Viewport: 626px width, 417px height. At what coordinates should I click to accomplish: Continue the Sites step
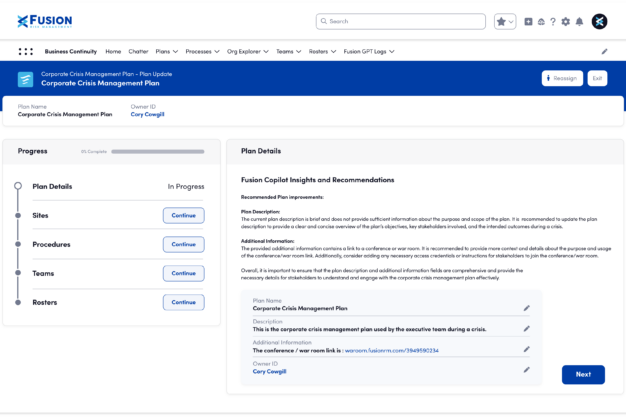click(184, 215)
